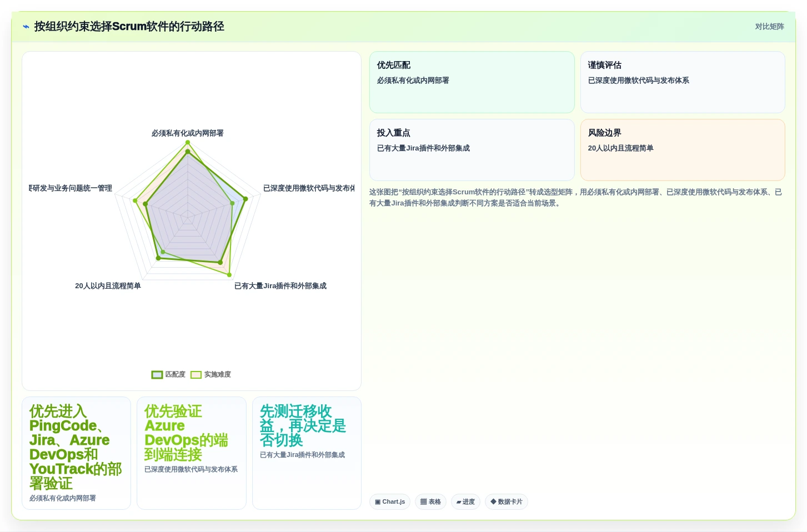Image resolution: width=807 pixels, height=532 pixels.
Task: Click the Chart.js tag chip
Action: 390,502
